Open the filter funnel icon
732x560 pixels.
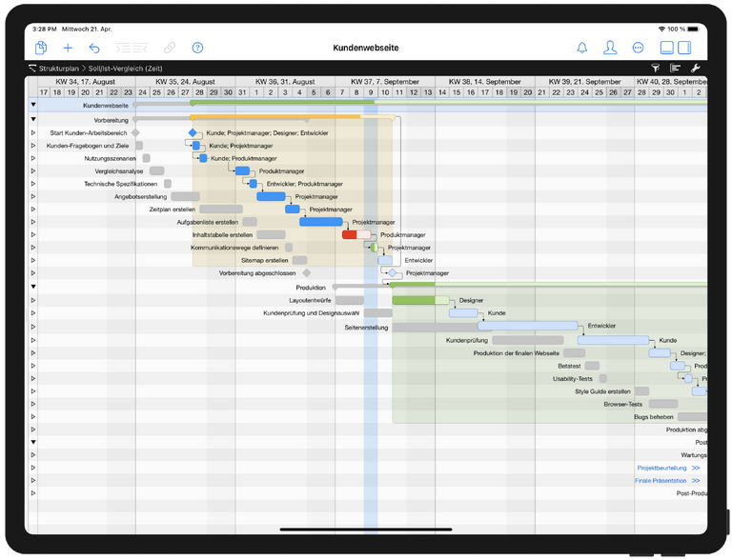[656, 69]
